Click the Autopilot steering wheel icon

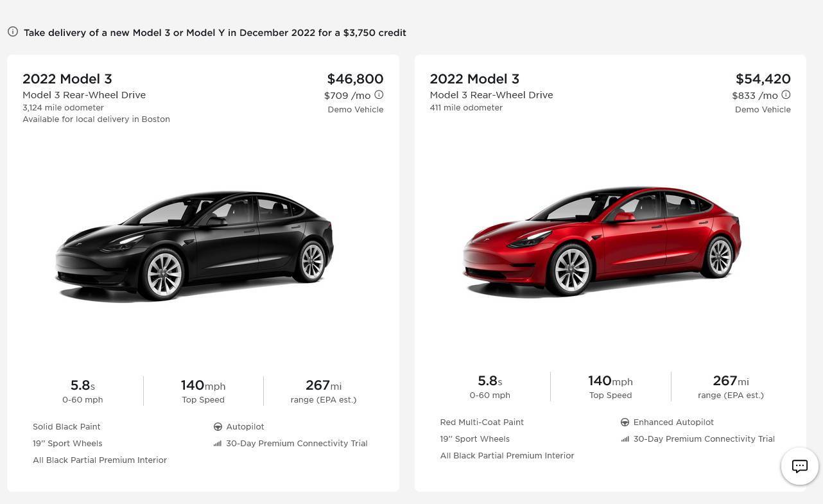[x=218, y=427]
